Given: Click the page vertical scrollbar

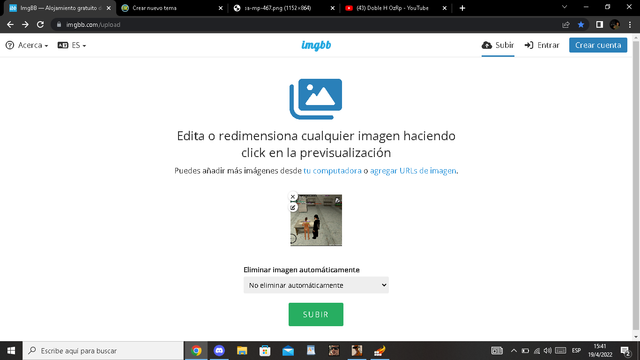Looking at the screenshot, I should 636,186.
